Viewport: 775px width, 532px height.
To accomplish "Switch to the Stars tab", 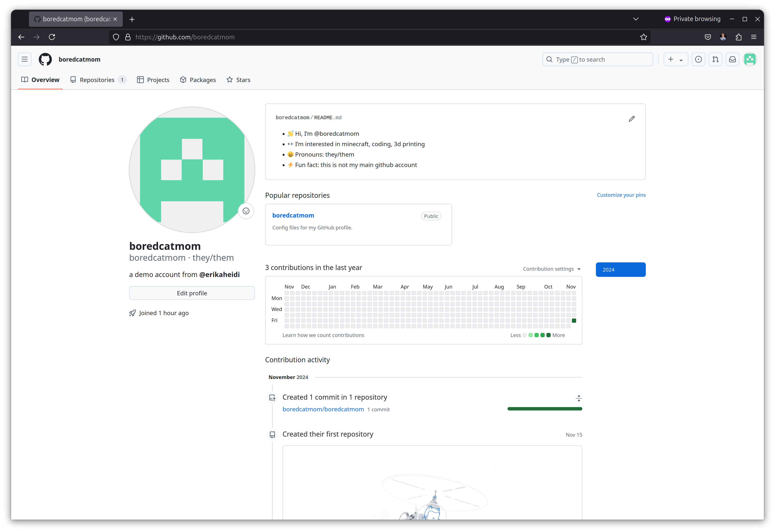I will point(238,80).
